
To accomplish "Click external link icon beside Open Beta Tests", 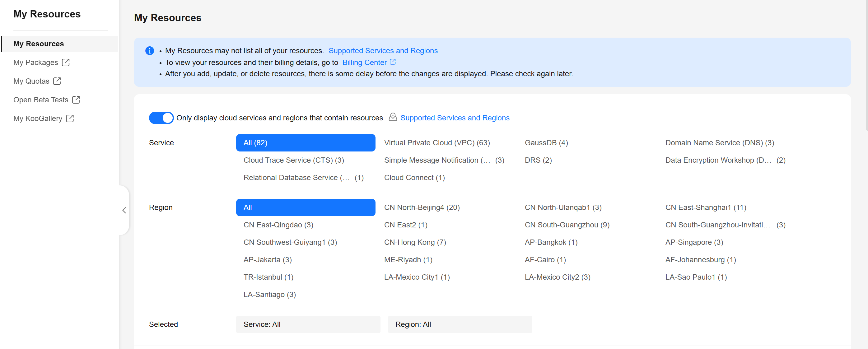I will click(x=76, y=100).
